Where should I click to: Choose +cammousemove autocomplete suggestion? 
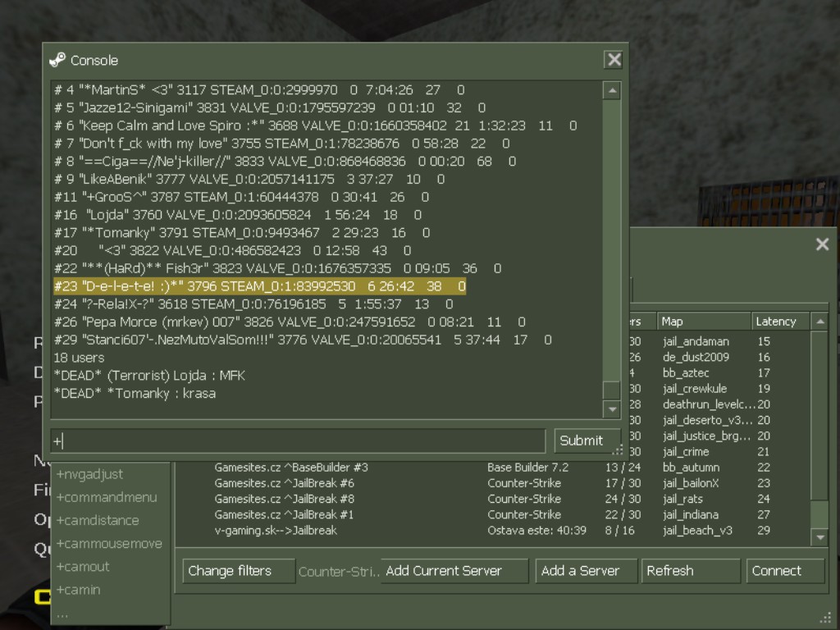(x=111, y=543)
